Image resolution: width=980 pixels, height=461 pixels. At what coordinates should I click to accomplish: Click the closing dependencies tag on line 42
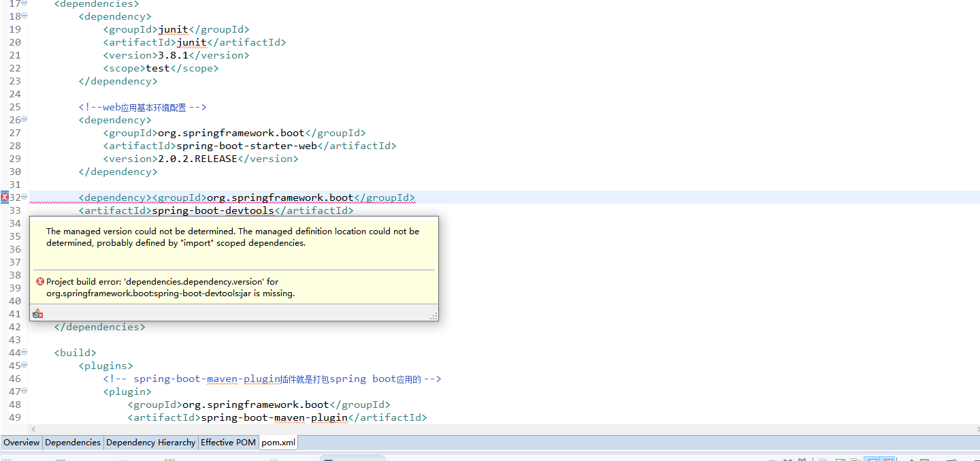(x=100, y=327)
